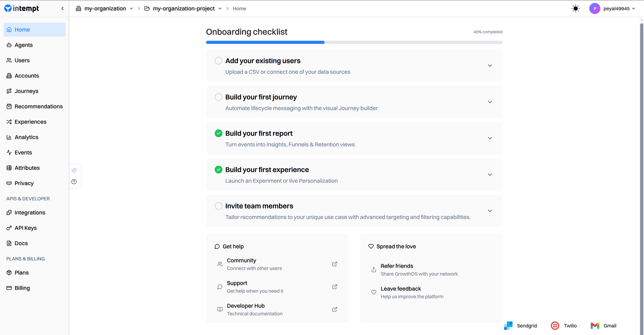Viewport: 644px width, 335px height.
Task: Check the Build your first journey circle
Action: [218, 97]
